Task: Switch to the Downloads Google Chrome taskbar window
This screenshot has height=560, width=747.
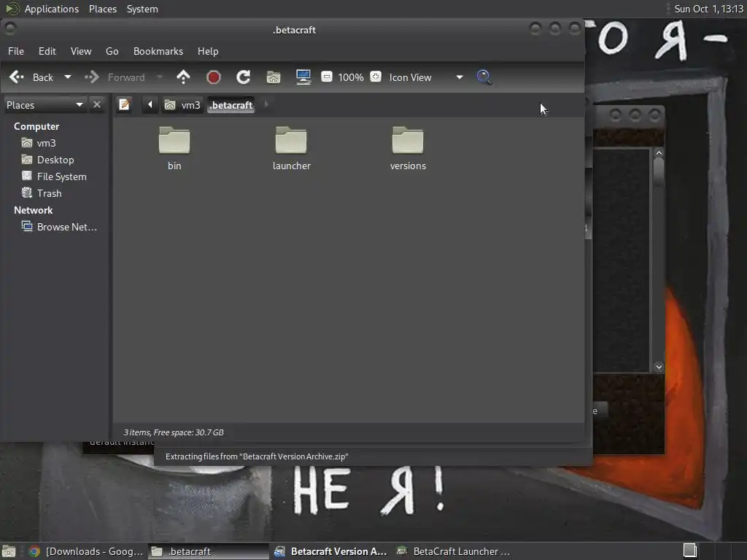Action: pos(86,551)
